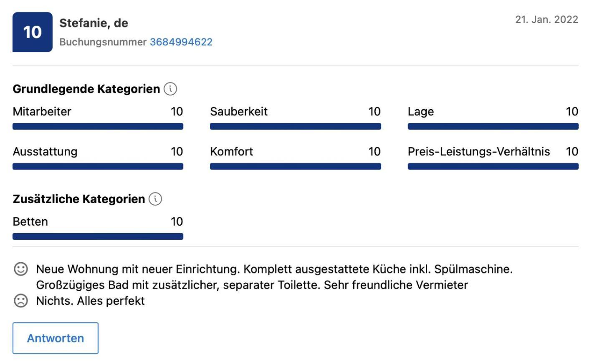The width and height of the screenshot is (592, 364).
Task: Click the happy smiley face icon
Action: (21, 269)
